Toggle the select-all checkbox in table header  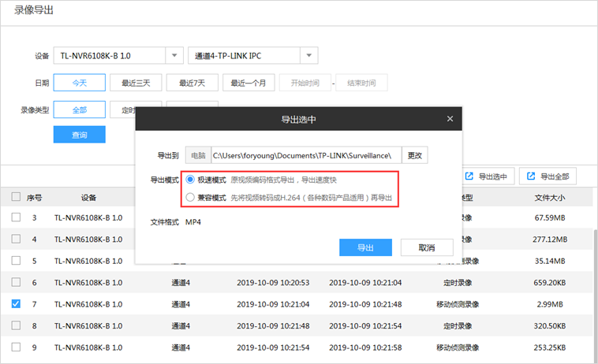click(x=16, y=197)
